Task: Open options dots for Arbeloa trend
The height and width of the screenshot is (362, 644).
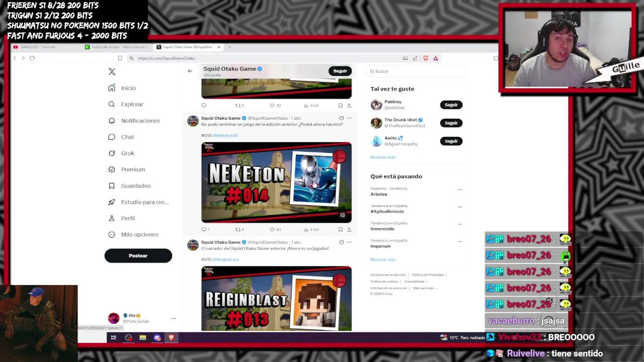Action: tap(459, 190)
